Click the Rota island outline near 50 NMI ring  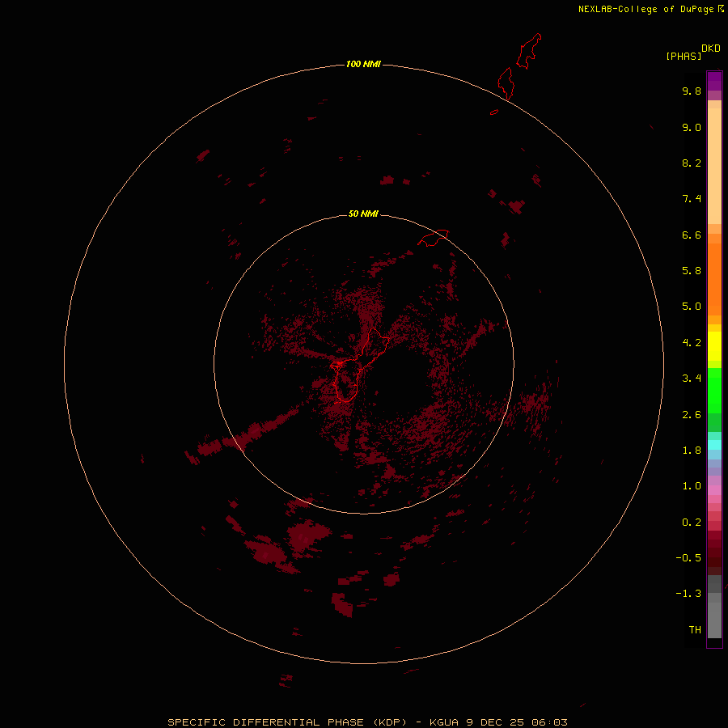coord(433,238)
